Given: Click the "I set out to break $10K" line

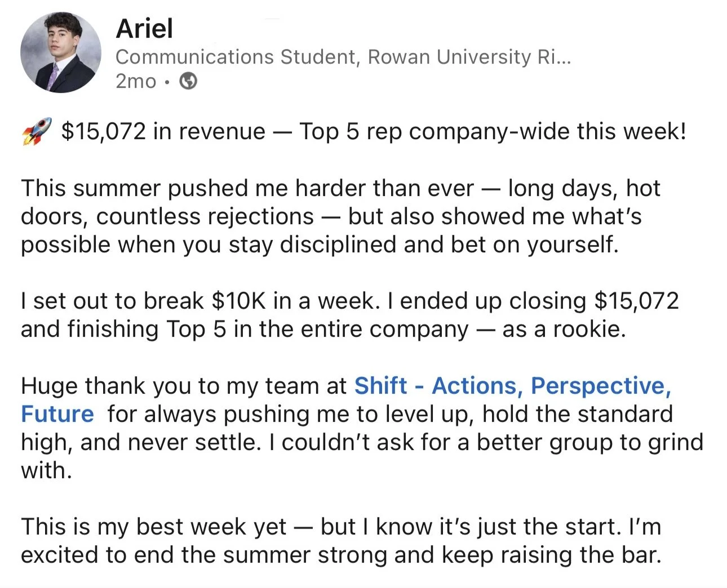Looking at the screenshot, I should 144,301.
